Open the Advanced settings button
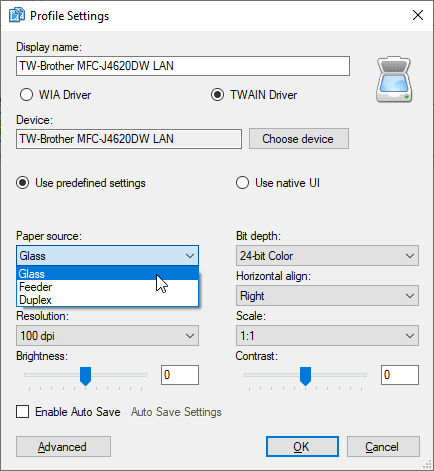The image size is (434, 471). coord(63,447)
